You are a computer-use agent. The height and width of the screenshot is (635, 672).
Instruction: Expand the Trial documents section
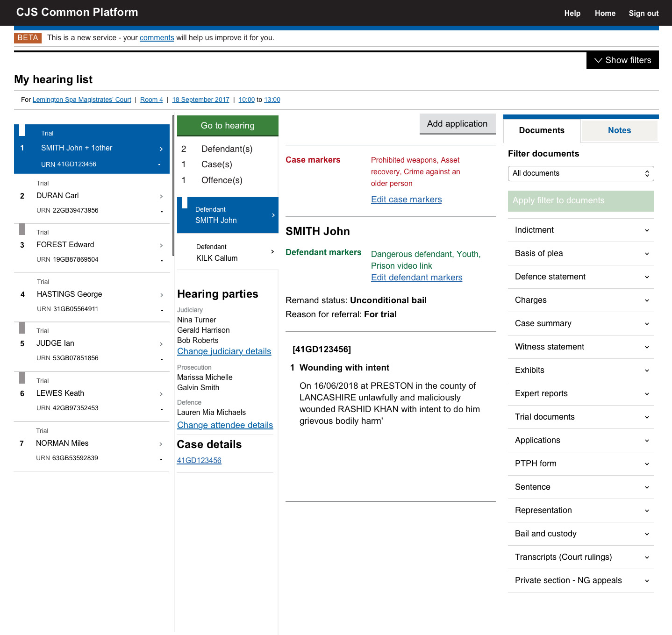point(581,417)
